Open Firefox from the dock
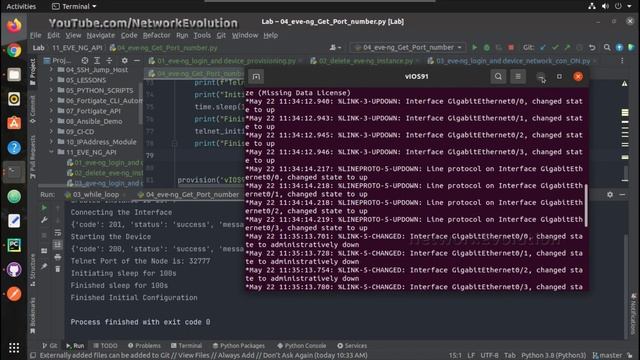The height and width of the screenshot is (360, 640). [x=14, y=26]
